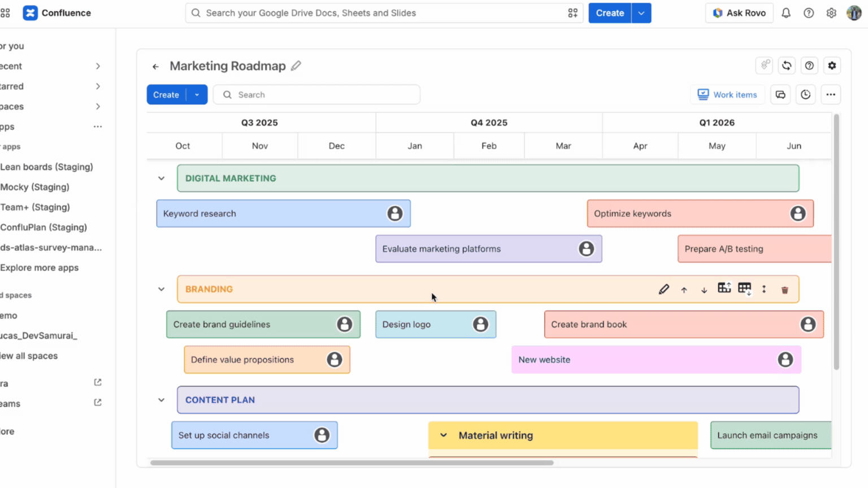Image resolution: width=868 pixels, height=488 pixels.
Task: Edit roadmap title with pencil icon
Action: click(296, 66)
